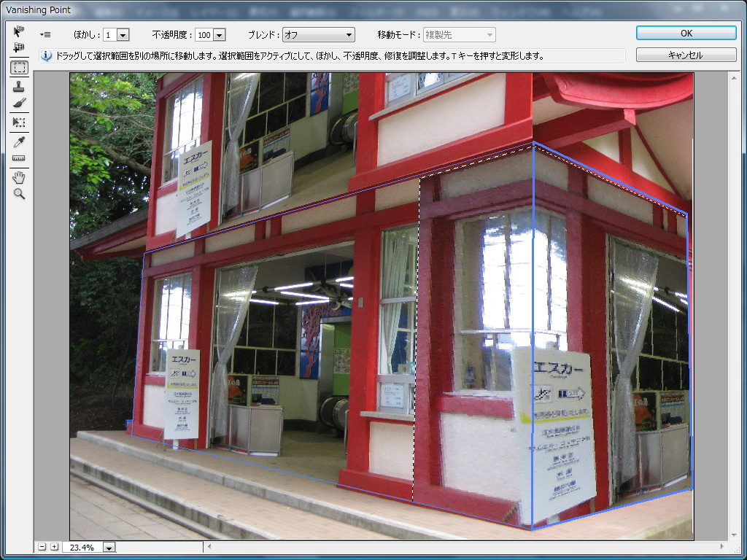Open the 移動モード dropdown
The height and width of the screenshot is (560, 747).
(x=460, y=35)
